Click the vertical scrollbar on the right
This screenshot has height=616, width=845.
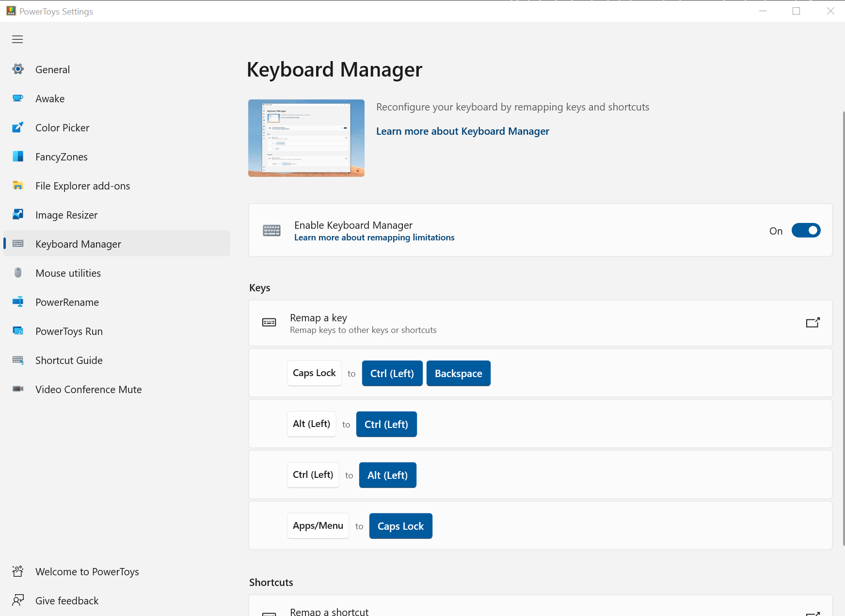coord(843,330)
